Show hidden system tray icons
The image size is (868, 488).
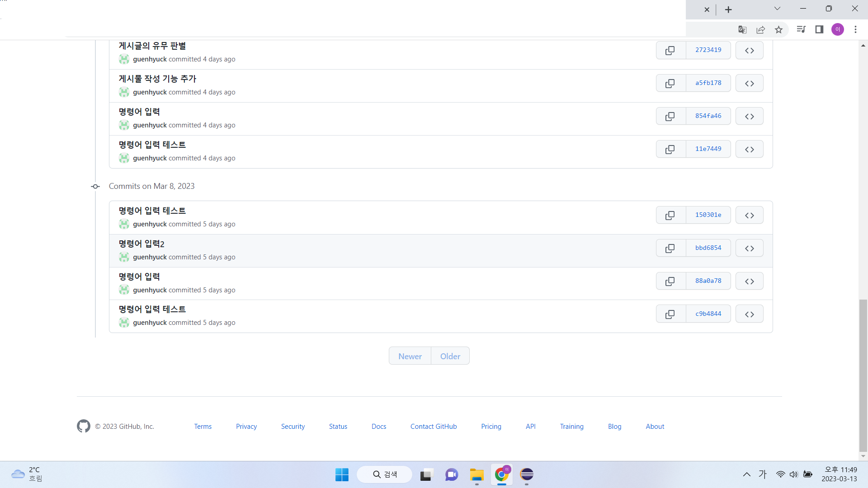(x=746, y=474)
